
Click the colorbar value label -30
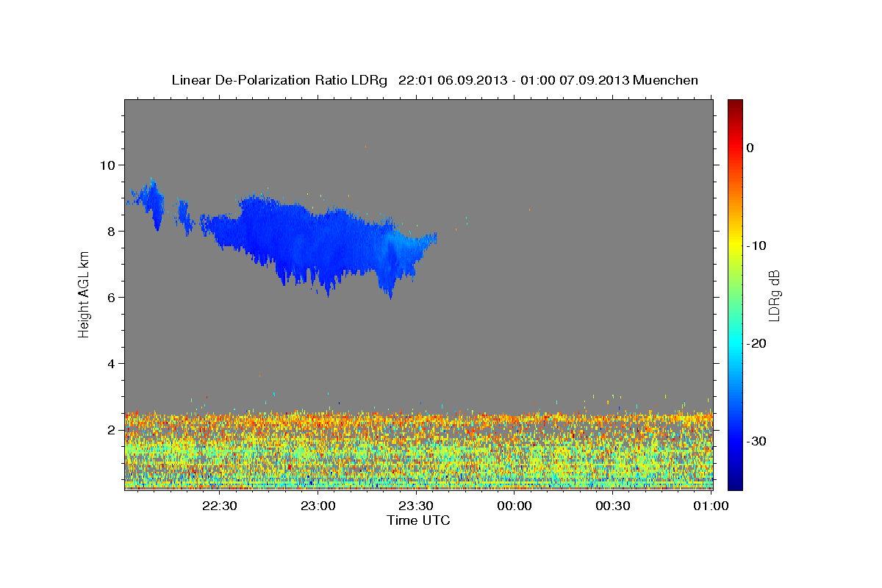(x=756, y=441)
